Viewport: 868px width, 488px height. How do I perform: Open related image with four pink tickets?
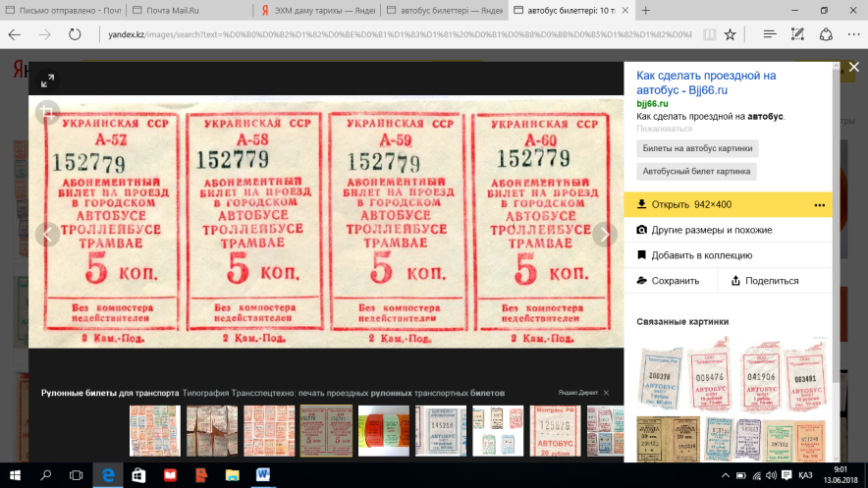click(732, 375)
